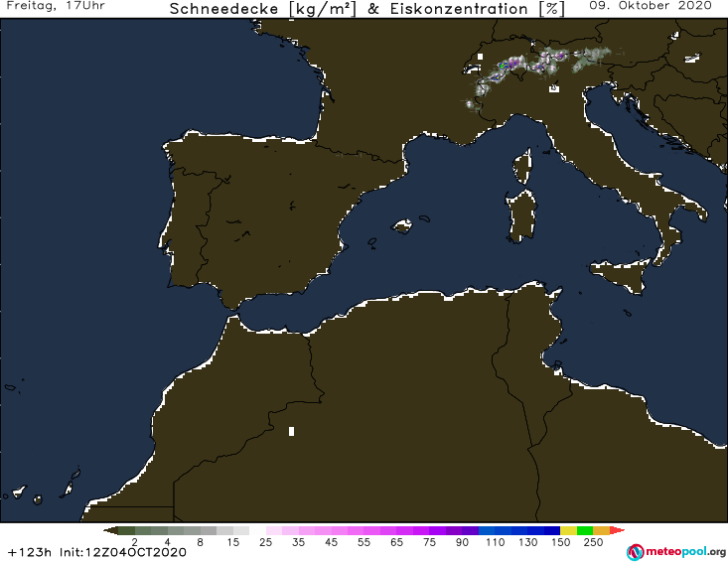Click the 'Init:12Z04OCT2020' initialization label
The image size is (728, 562).
[123, 552]
